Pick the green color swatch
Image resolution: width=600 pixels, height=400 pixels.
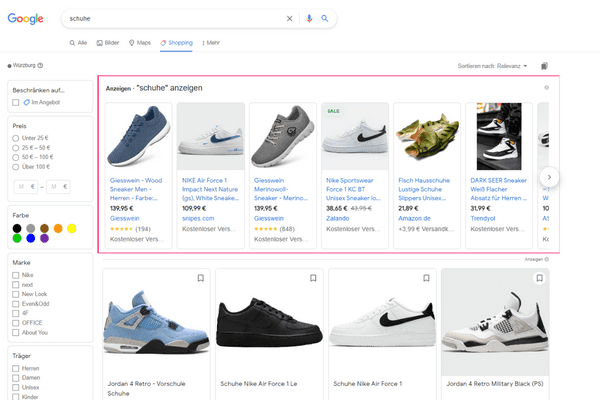pyautogui.click(x=17, y=238)
